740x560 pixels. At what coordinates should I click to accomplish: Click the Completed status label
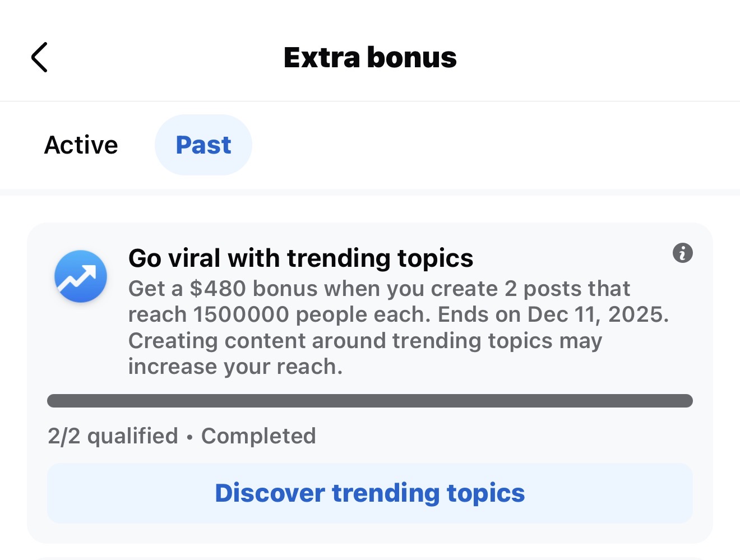click(258, 436)
